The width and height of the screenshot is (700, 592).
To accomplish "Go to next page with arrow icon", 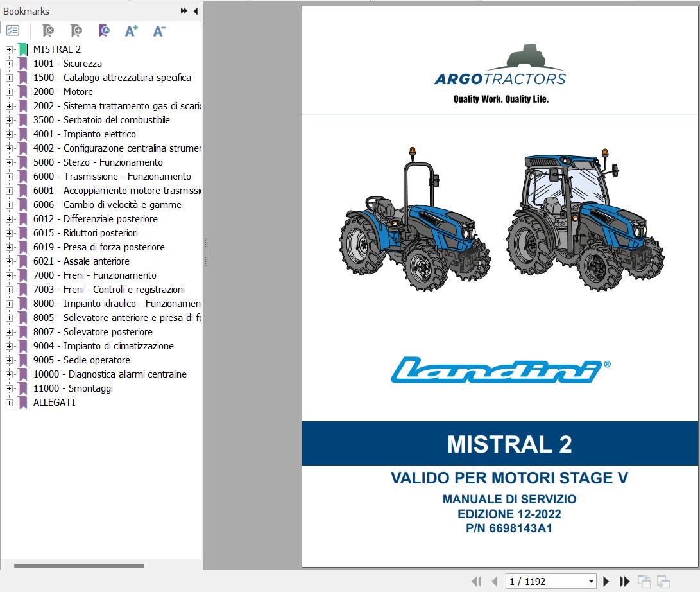I will tap(606, 580).
